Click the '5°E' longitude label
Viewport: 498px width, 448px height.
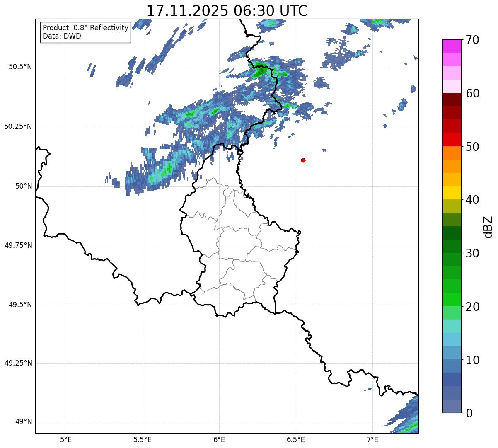click(x=66, y=439)
